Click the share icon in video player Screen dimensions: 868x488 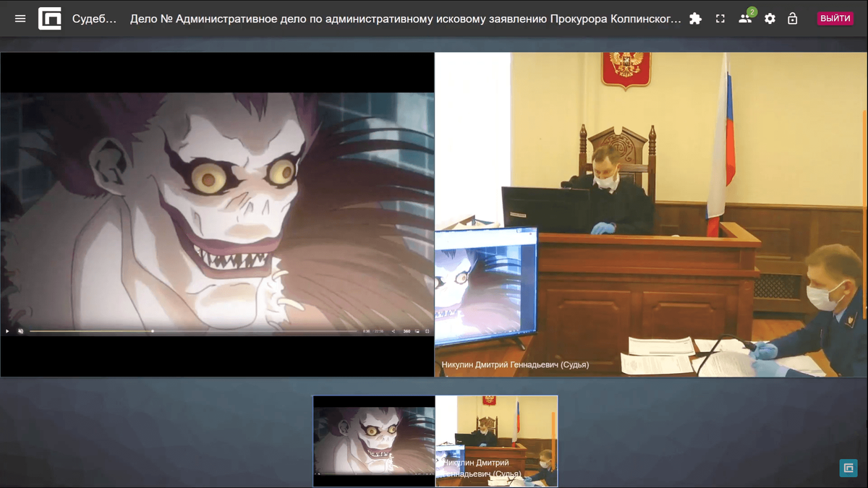393,331
